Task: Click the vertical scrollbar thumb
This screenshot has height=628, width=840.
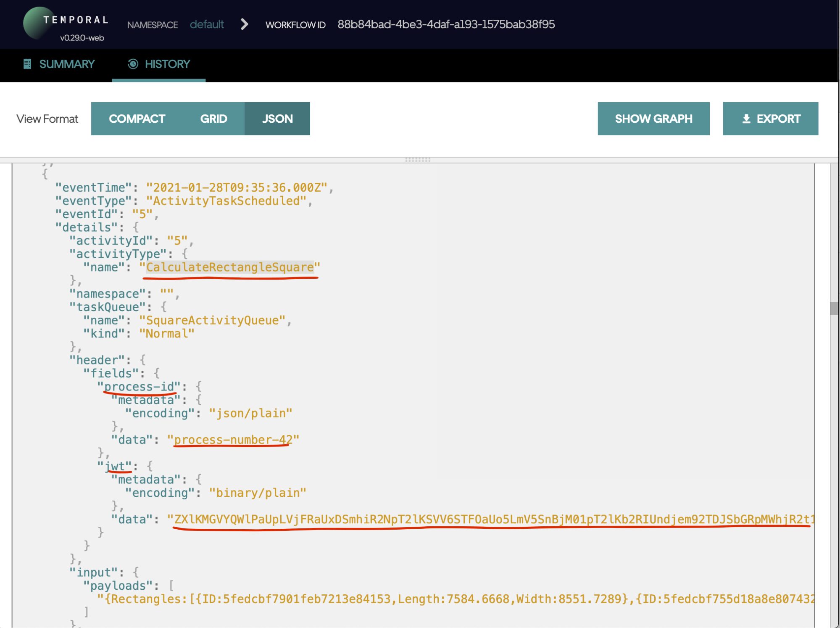Action: (x=834, y=308)
